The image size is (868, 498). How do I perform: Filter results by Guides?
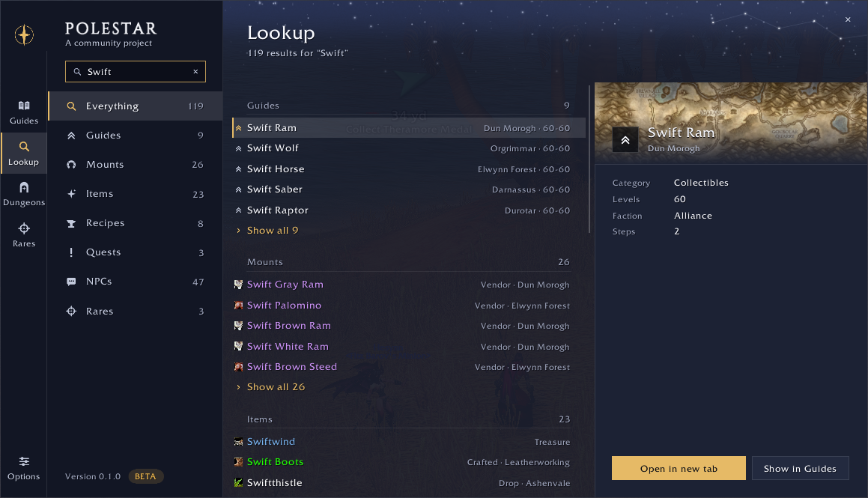136,136
